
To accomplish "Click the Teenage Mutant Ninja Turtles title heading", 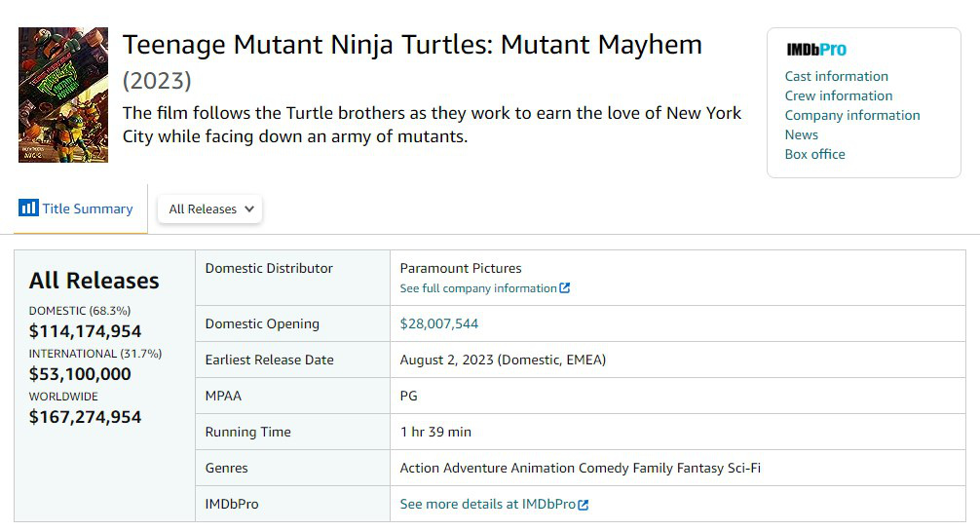I will pos(412,45).
